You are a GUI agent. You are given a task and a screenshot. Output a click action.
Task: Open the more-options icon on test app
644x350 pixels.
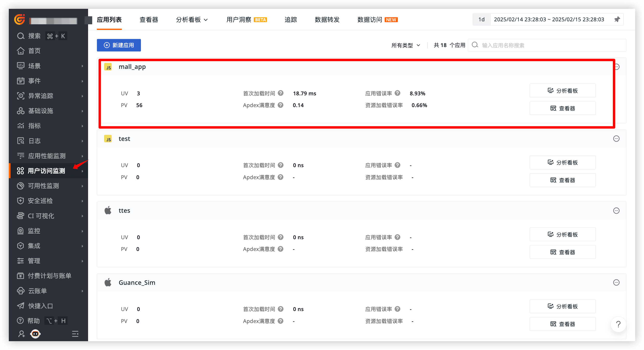coord(616,139)
